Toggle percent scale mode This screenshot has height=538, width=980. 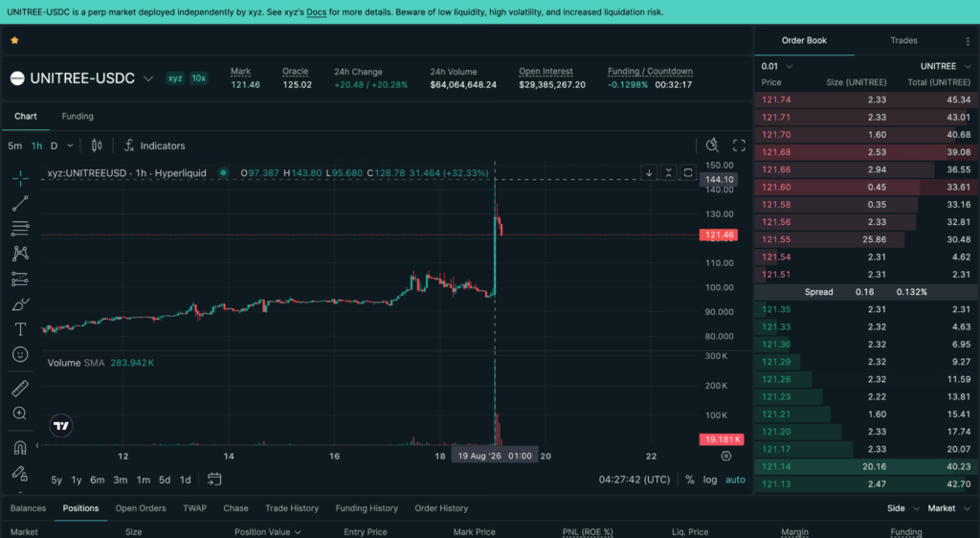click(689, 480)
